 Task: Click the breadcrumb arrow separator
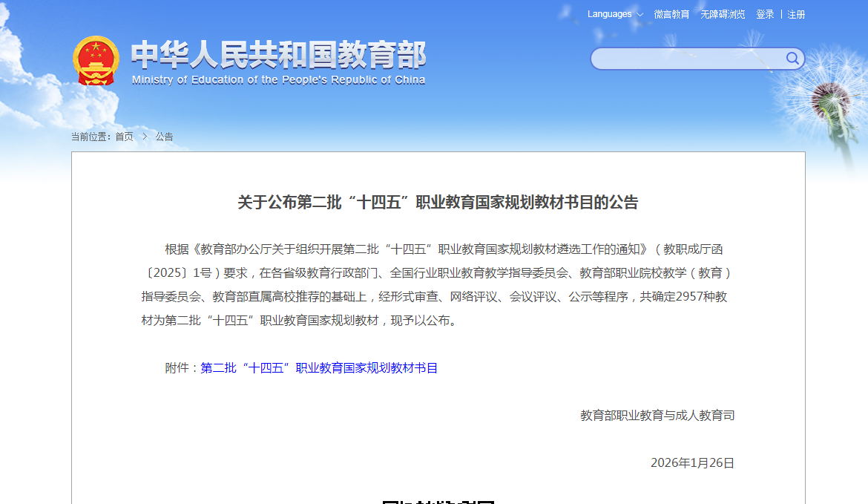click(x=145, y=137)
